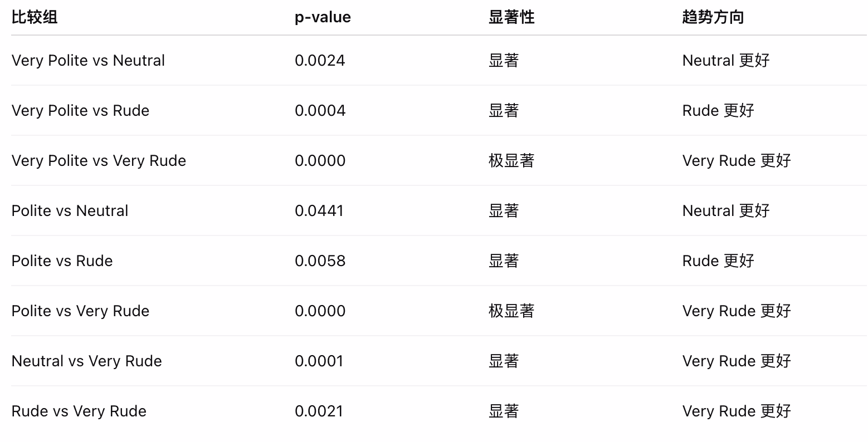This screenshot has height=442, width=868.
Task: Click the p-value column header
Action: (323, 17)
